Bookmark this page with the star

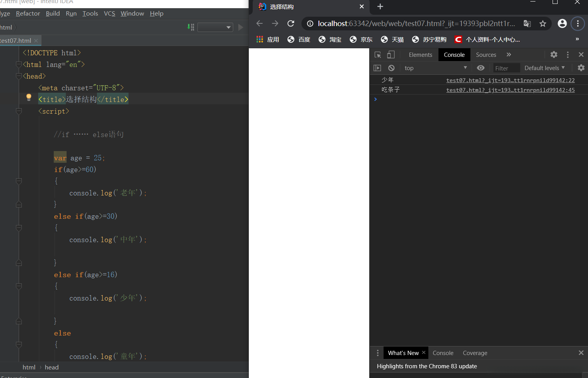coord(542,24)
